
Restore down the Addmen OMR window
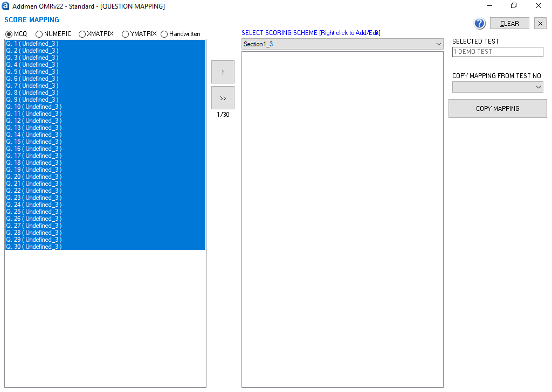(x=514, y=5)
